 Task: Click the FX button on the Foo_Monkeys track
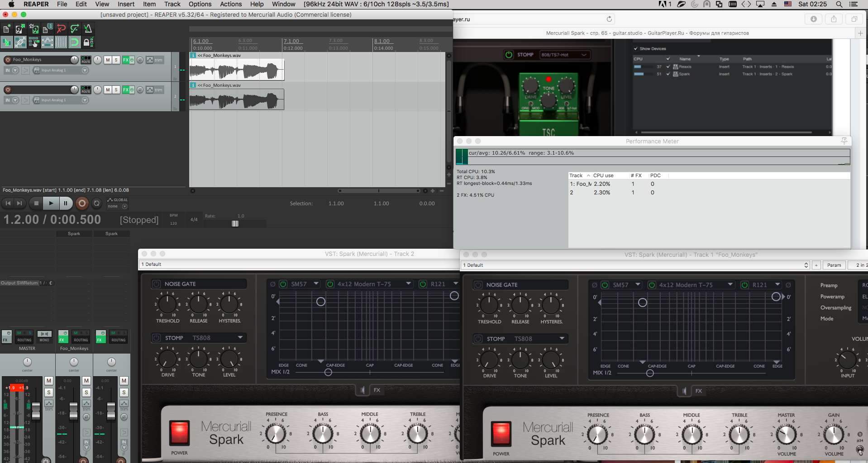point(126,60)
